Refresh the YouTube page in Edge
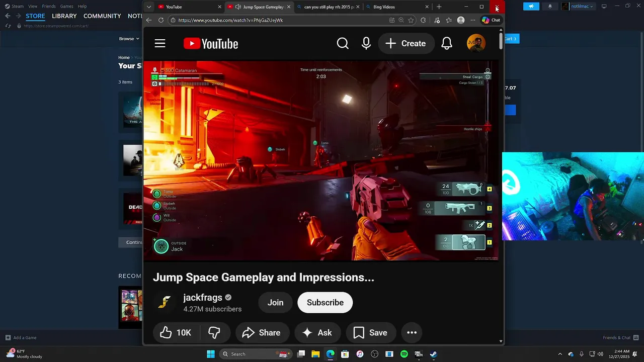Image resolution: width=644 pixels, height=362 pixels. coord(160,20)
